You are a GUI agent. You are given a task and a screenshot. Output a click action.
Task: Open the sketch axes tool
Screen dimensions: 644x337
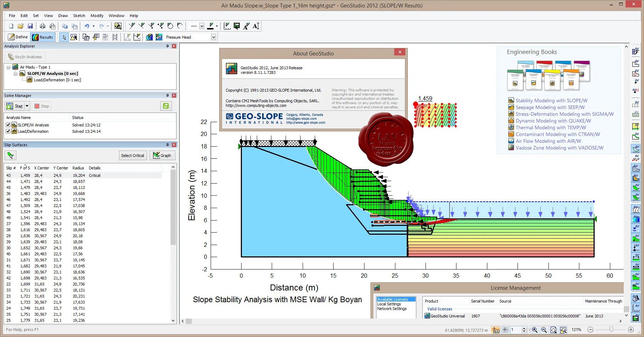click(227, 26)
